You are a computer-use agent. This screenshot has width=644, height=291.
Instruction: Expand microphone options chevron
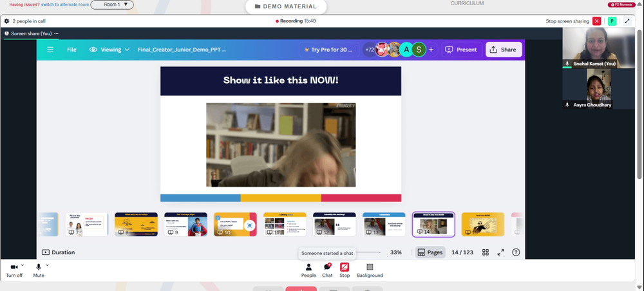coord(47,265)
